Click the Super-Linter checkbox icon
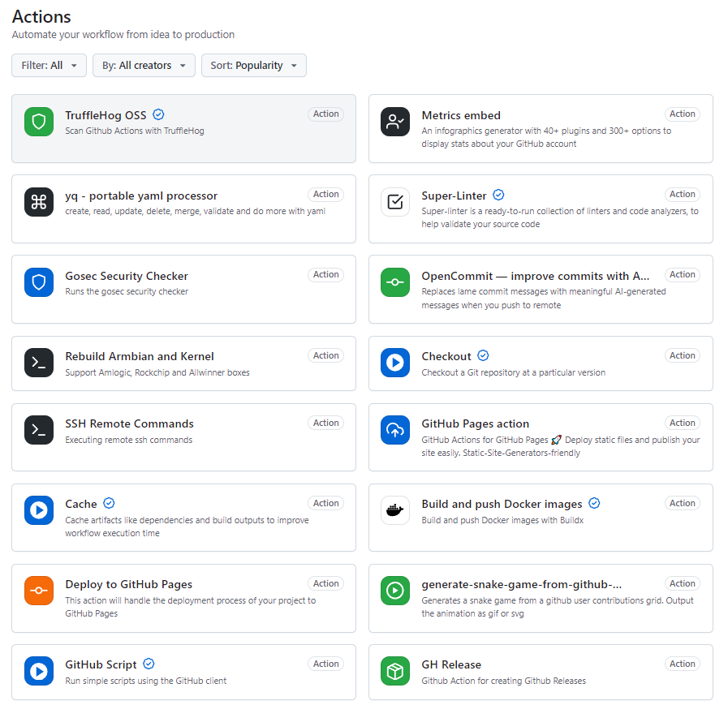This screenshot has height=705, width=728. point(395,202)
